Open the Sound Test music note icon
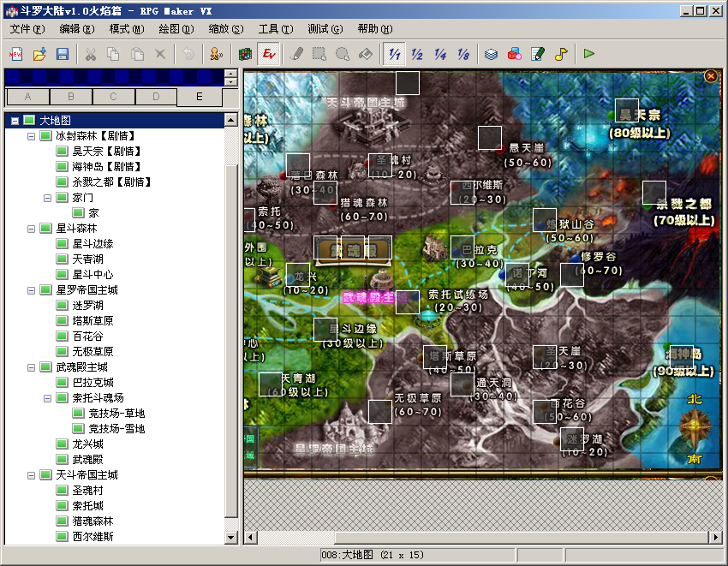This screenshot has height=566, width=728. point(561,54)
